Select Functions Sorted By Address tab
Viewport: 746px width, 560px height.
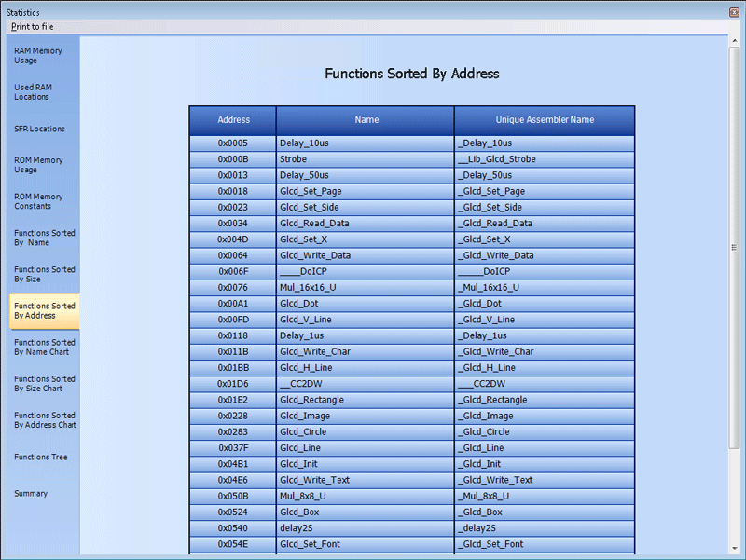pyautogui.click(x=44, y=311)
